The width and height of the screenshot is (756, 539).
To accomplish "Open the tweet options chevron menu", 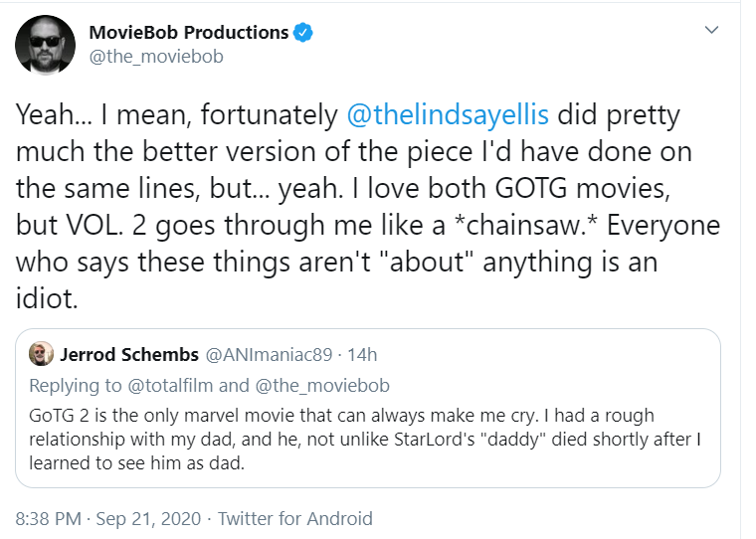I will [x=711, y=30].
